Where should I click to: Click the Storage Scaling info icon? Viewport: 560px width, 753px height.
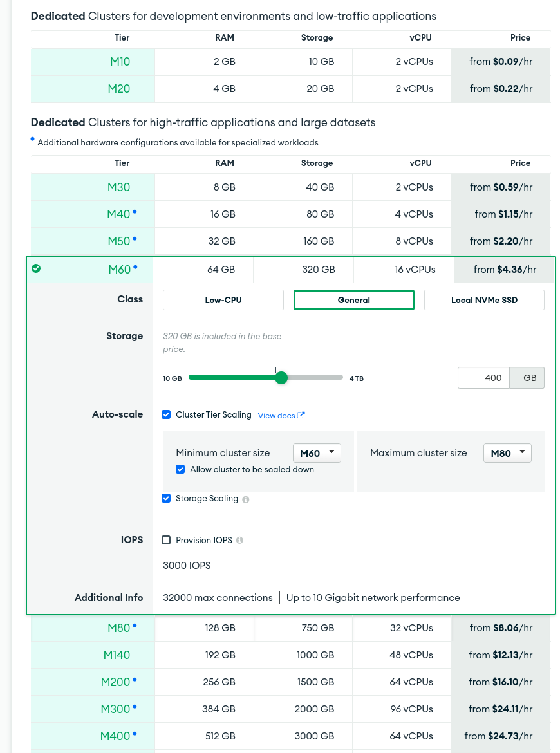tap(246, 499)
